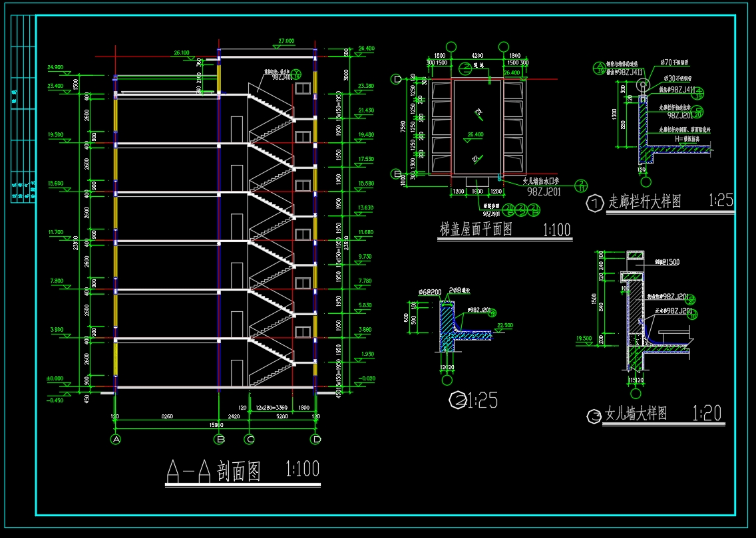Image resolution: width=756 pixels, height=538 pixels.
Task: Select the 15960 overall width dimension
Action: (215, 426)
